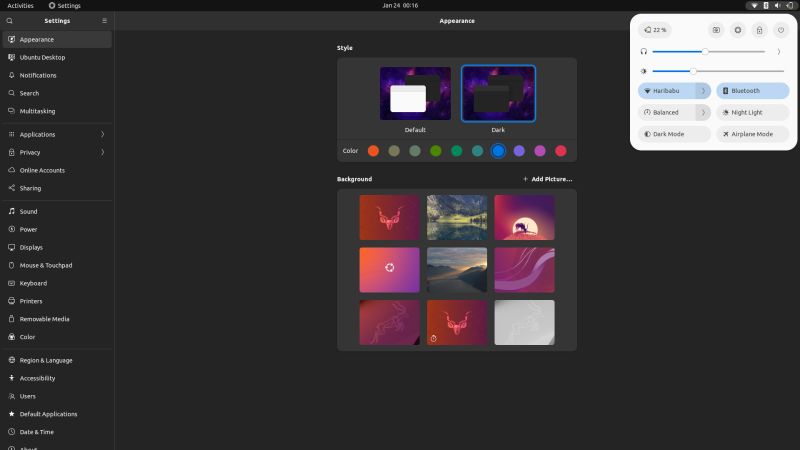
Task: Open Region & Language settings
Action: [x=57, y=360]
